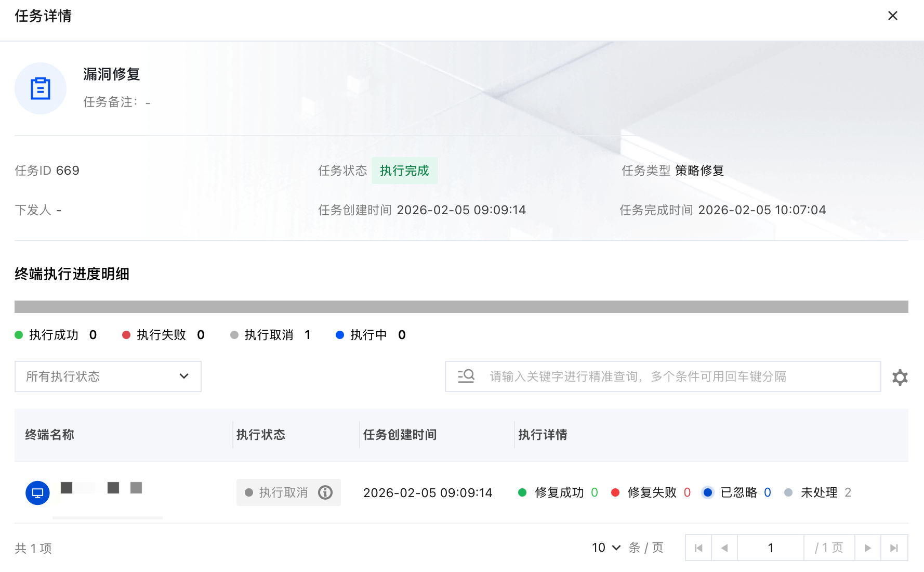Focus the keyword search input field
The height and width of the screenshot is (572, 924).
(x=663, y=376)
